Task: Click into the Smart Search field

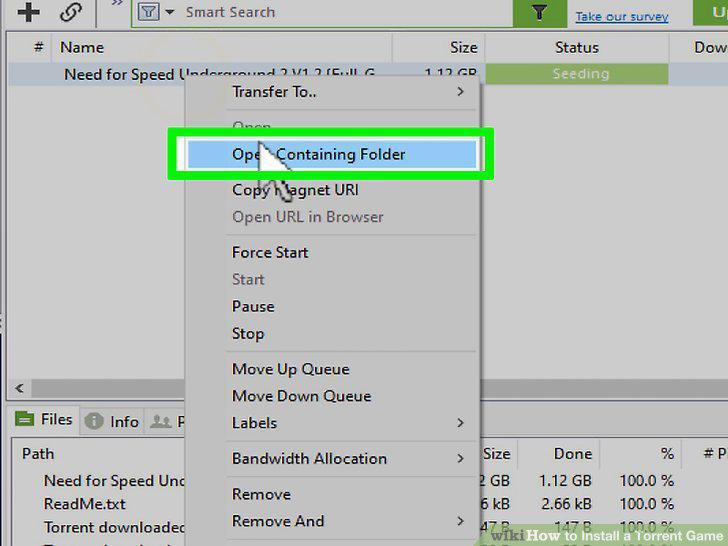Action: click(346, 13)
